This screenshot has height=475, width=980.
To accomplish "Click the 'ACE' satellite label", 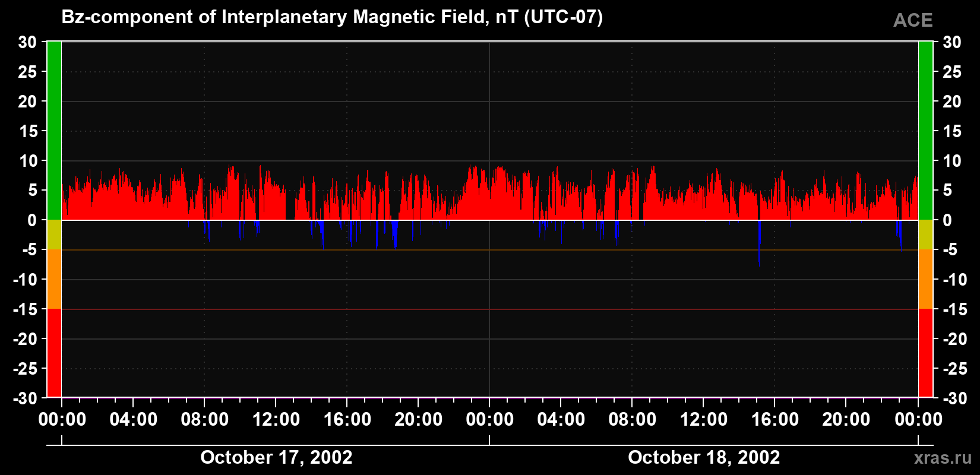I will pyautogui.click(x=913, y=21).
